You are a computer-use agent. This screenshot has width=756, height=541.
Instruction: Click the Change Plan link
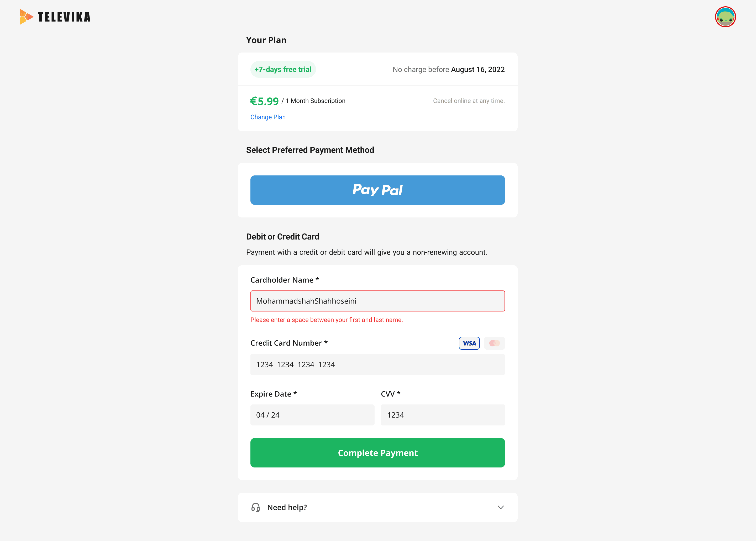coord(268,117)
